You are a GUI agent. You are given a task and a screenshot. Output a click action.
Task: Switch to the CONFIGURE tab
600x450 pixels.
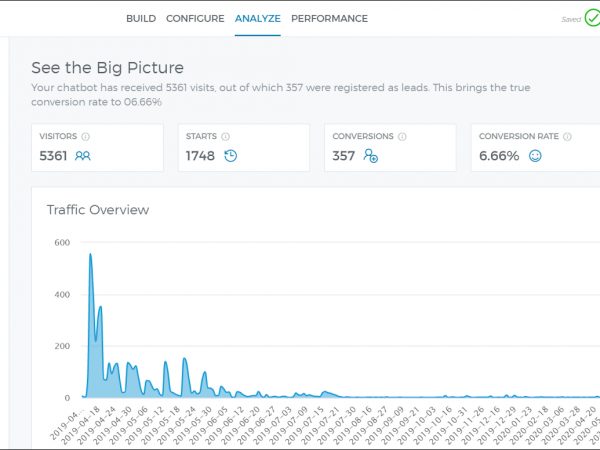tap(195, 18)
